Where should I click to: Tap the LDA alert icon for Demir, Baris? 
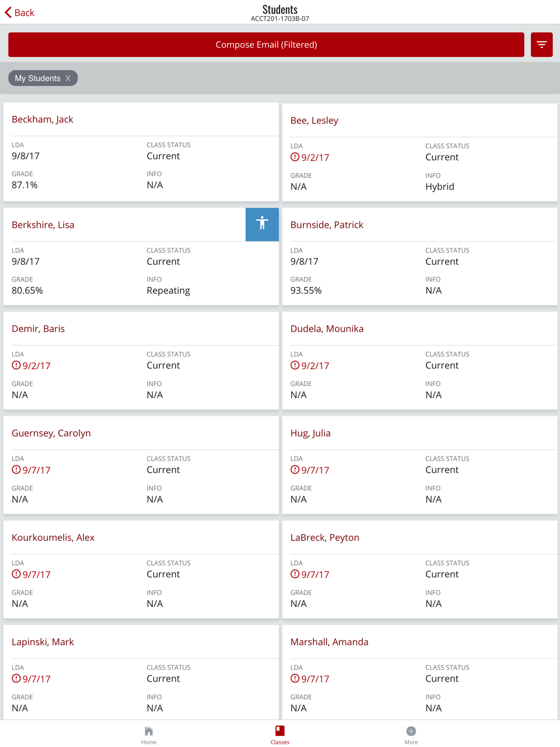click(x=16, y=366)
